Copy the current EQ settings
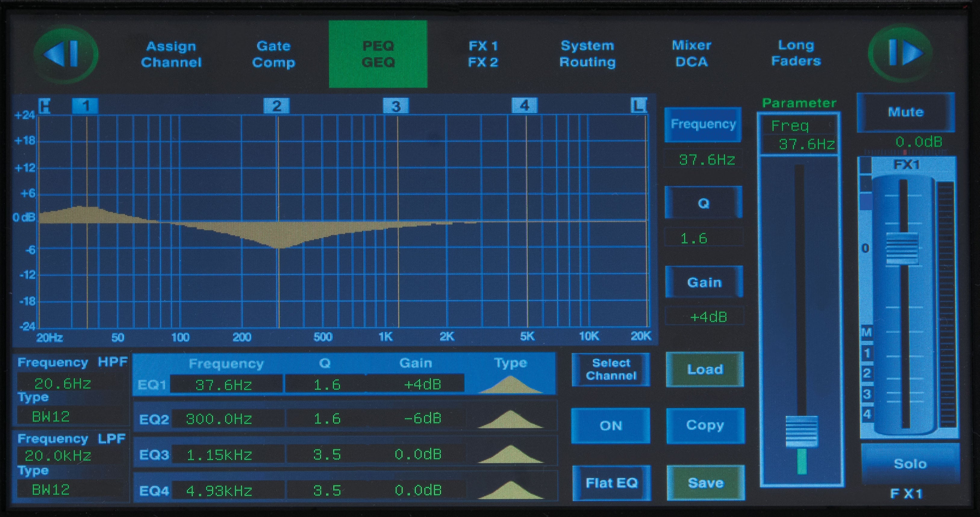The width and height of the screenshot is (980, 517). coord(705,426)
